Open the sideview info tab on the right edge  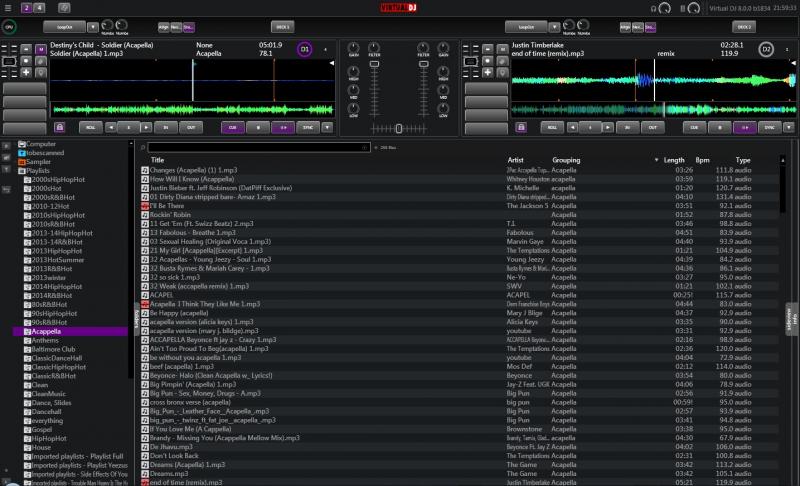[x=792, y=319]
